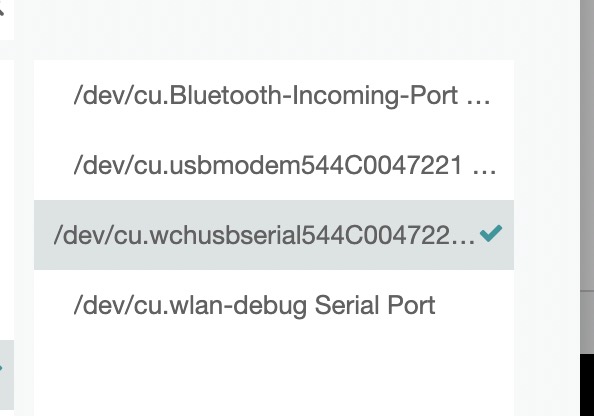Click the empty area below wlan-debug entry
The width and height of the screenshot is (594, 416).
coord(274,378)
